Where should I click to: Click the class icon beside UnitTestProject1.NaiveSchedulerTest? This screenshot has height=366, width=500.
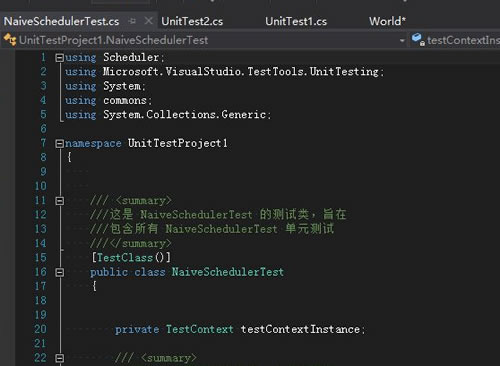pos(10,40)
